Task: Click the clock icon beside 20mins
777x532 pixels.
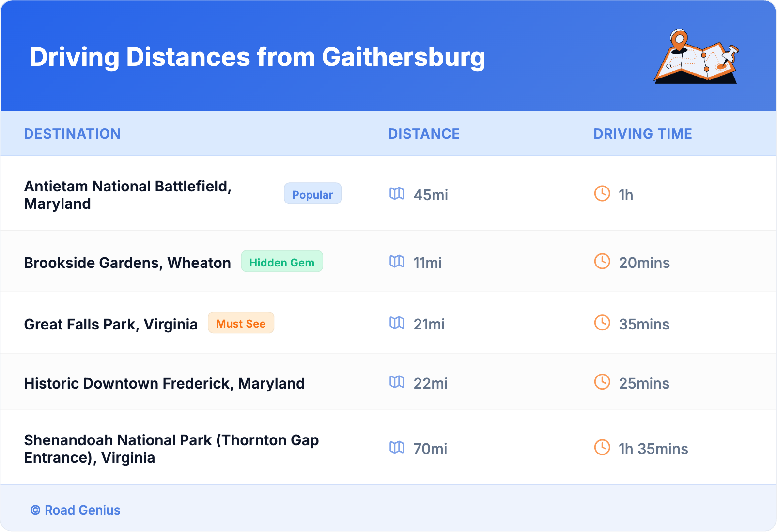Action: (602, 262)
